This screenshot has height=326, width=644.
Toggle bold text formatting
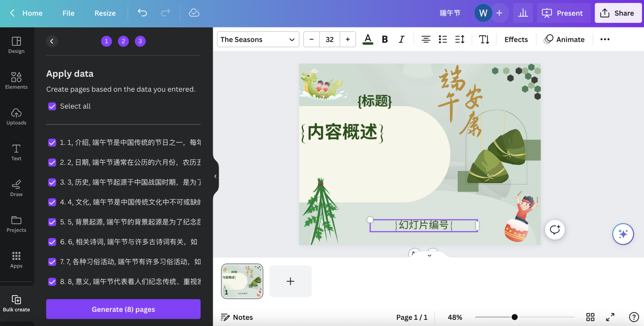click(385, 39)
